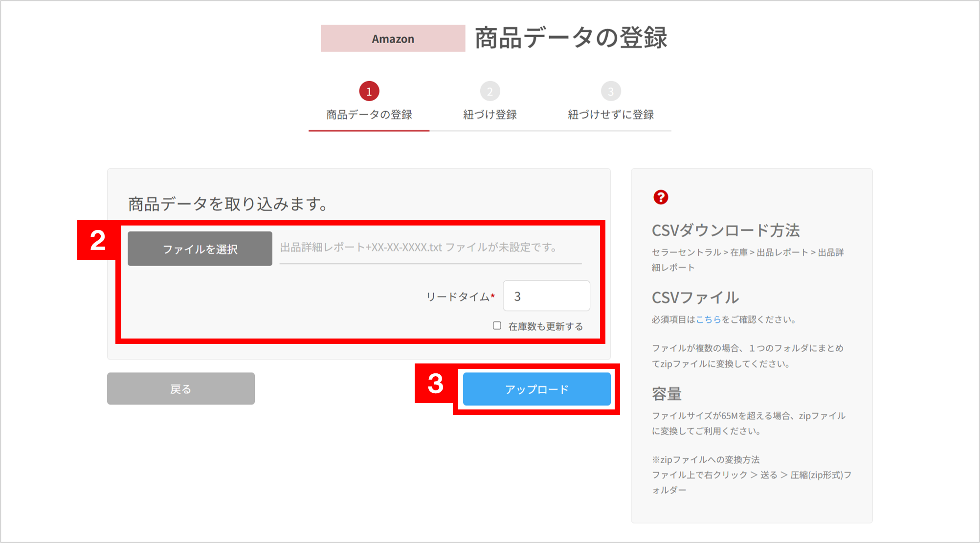Click the red step 1 circle icon
980x543 pixels.
click(x=369, y=90)
